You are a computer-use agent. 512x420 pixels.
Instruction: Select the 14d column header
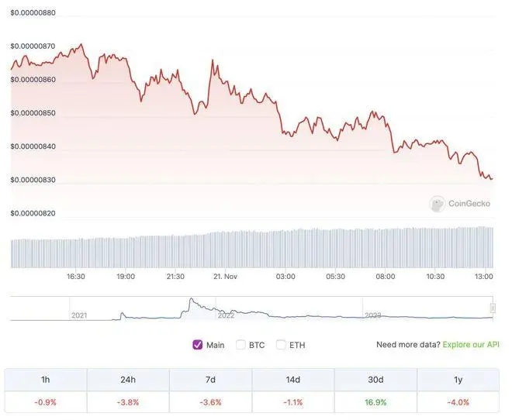click(293, 380)
